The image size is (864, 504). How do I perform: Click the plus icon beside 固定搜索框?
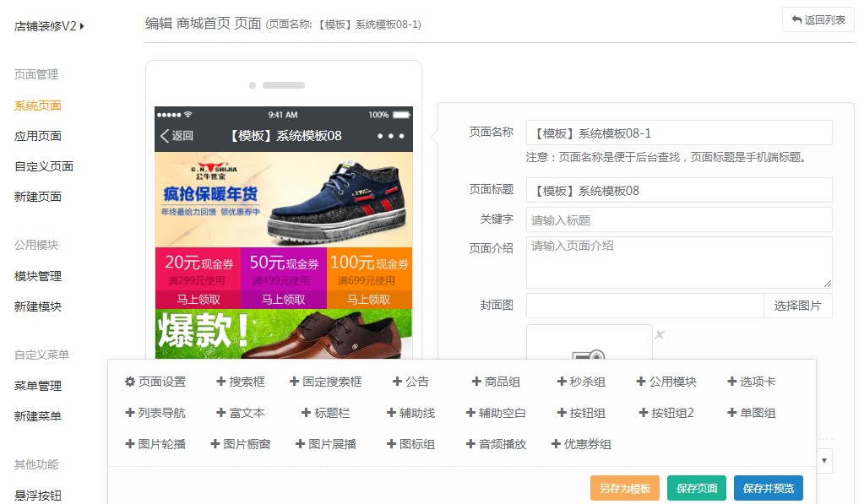(294, 382)
